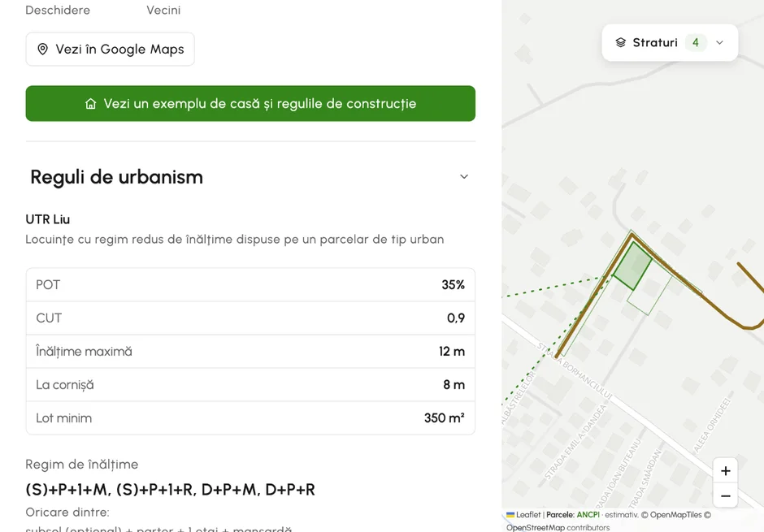Open the Straturi layers dropdown
This screenshot has height=532, width=764.
click(670, 43)
